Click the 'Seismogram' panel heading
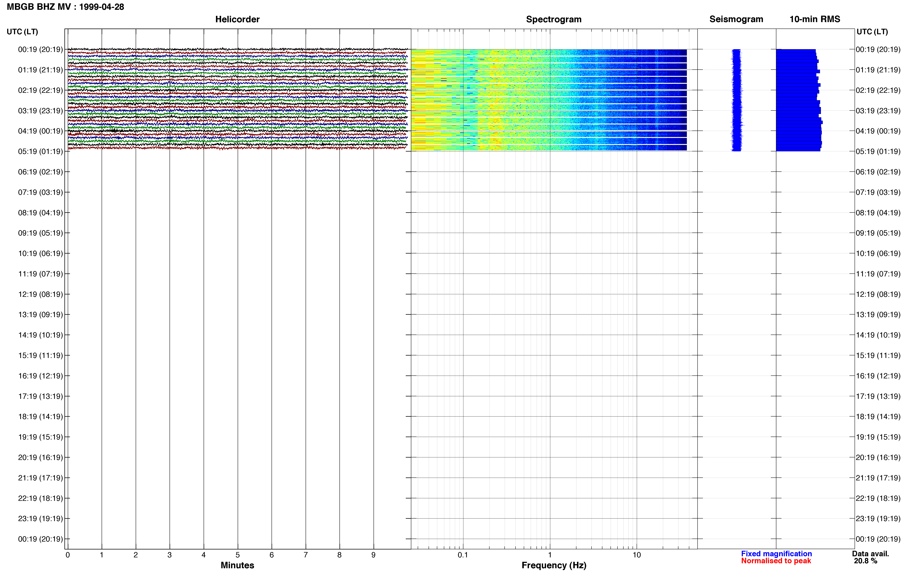The image size is (924, 578). point(736,19)
